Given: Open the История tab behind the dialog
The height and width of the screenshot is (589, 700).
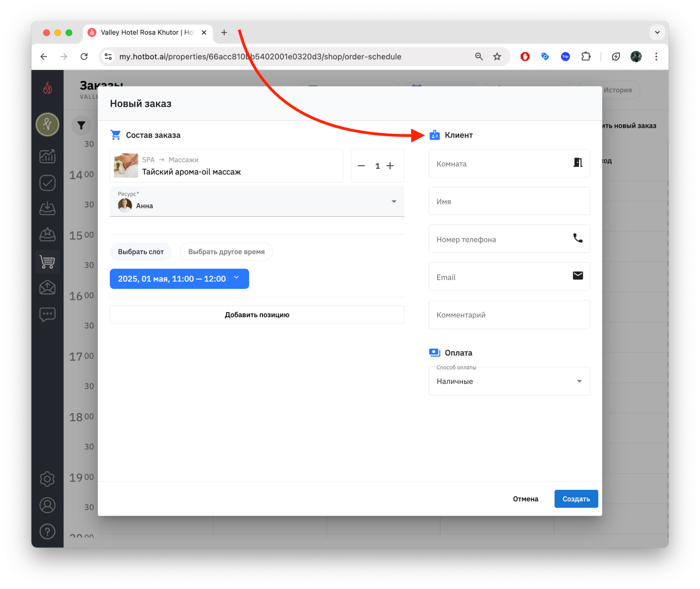Looking at the screenshot, I should tap(617, 90).
